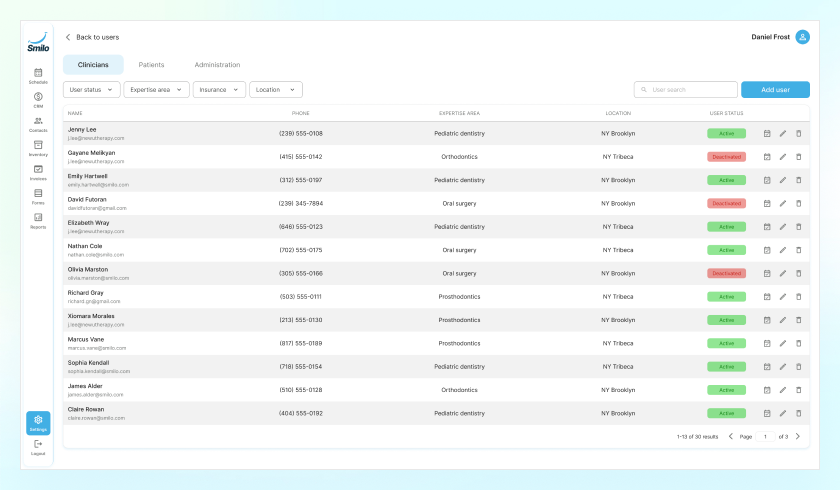Click Deactivated badge for Gayane Melikyan

pos(726,157)
